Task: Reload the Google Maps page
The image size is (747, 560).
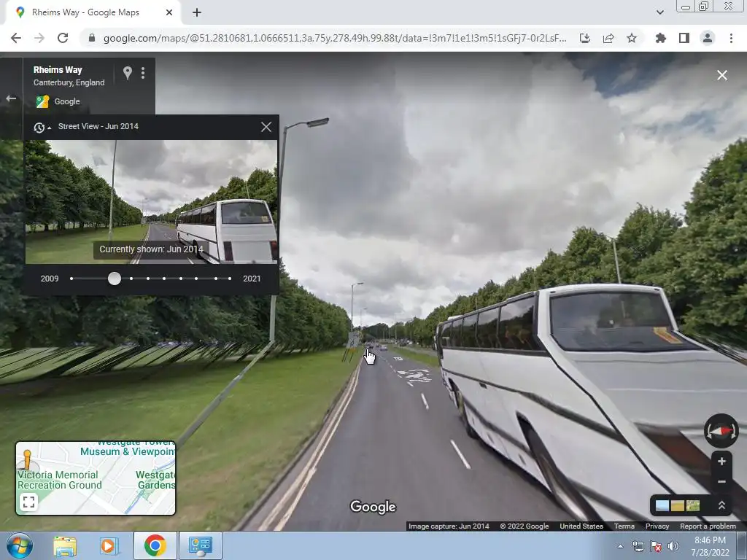Action: (63, 38)
